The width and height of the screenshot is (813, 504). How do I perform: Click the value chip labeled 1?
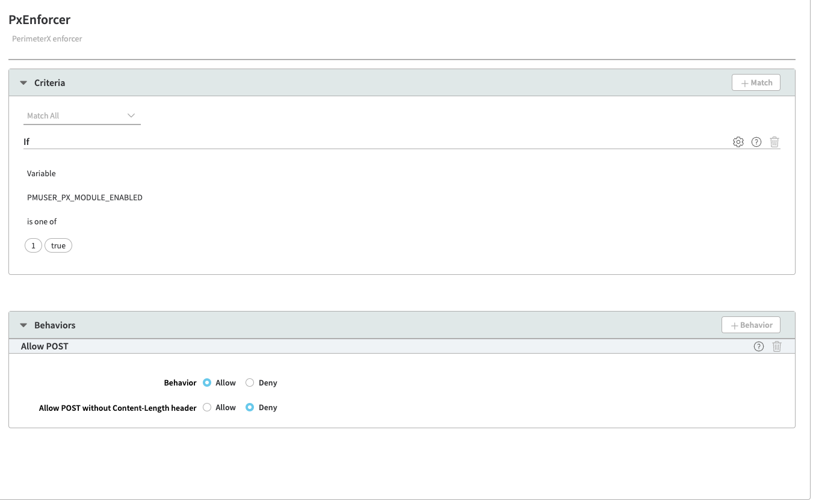33,245
